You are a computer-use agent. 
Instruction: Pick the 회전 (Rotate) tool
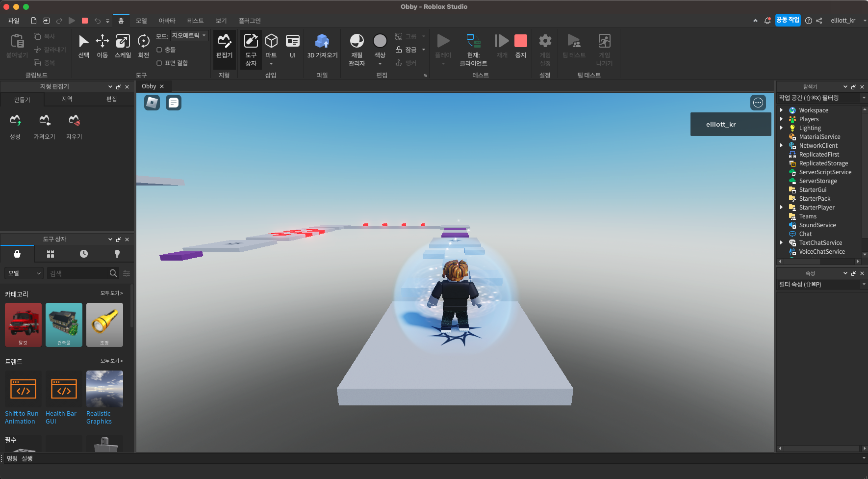tap(143, 46)
